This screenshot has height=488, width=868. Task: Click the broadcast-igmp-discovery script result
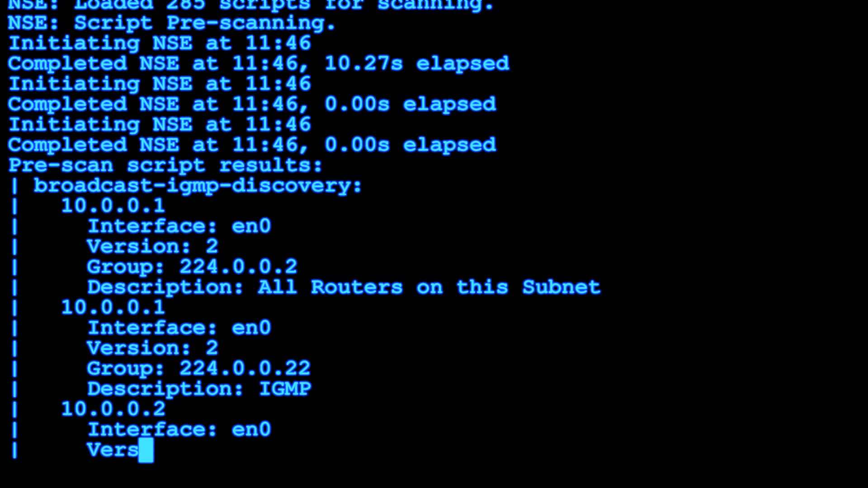click(197, 186)
